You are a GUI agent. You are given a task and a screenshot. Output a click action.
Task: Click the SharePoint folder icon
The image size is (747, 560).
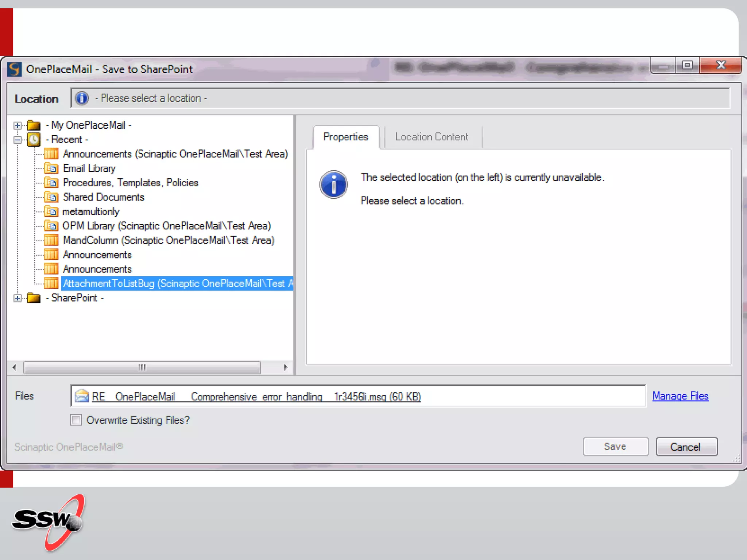(x=34, y=298)
